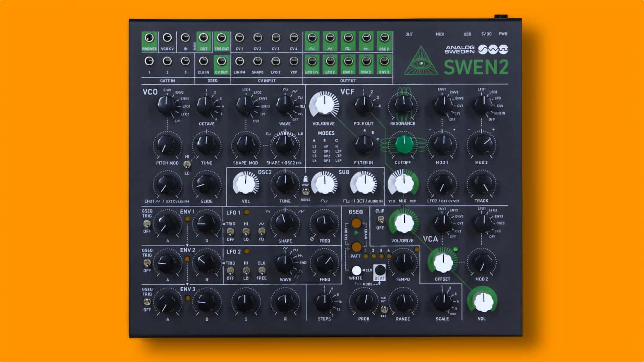
Task: Adjust the ENV 3 sustain S knob
Action: click(246, 302)
